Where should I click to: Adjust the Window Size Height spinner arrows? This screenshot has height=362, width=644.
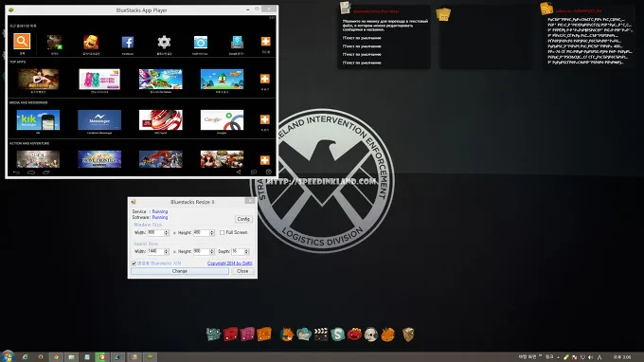[212, 232]
